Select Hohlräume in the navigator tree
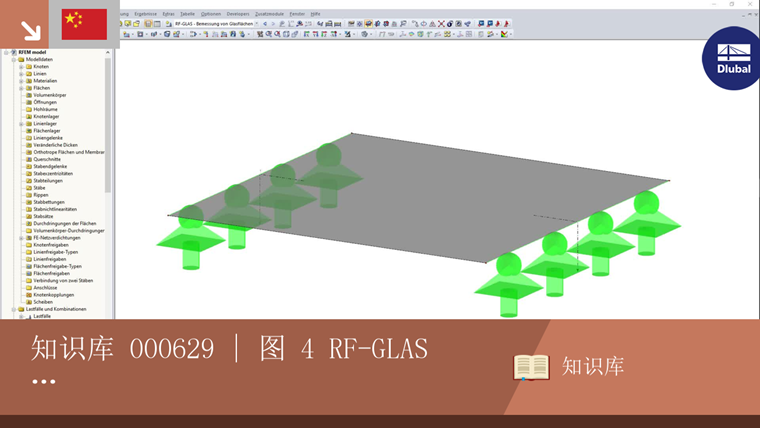Image resolution: width=760 pixels, height=428 pixels. [45, 109]
